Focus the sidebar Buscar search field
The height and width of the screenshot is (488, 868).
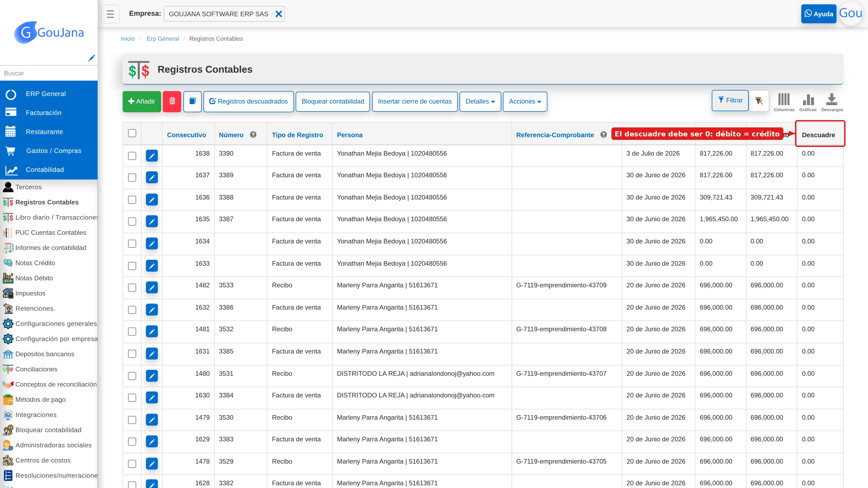point(49,73)
